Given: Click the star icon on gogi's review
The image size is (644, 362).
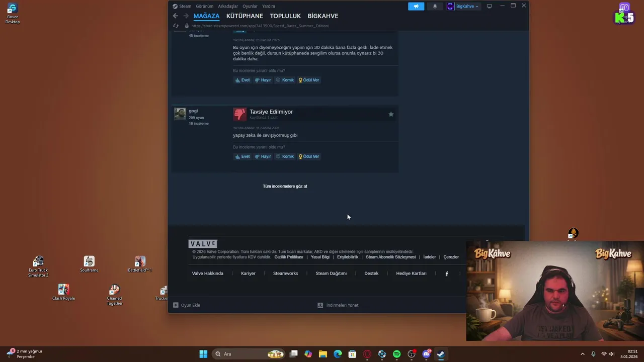Looking at the screenshot, I should click(x=391, y=114).
